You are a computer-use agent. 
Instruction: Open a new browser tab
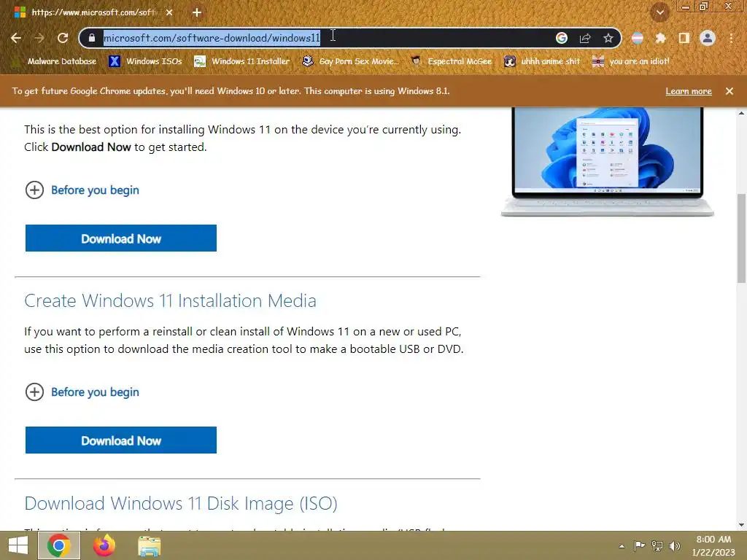pos(197,12)
